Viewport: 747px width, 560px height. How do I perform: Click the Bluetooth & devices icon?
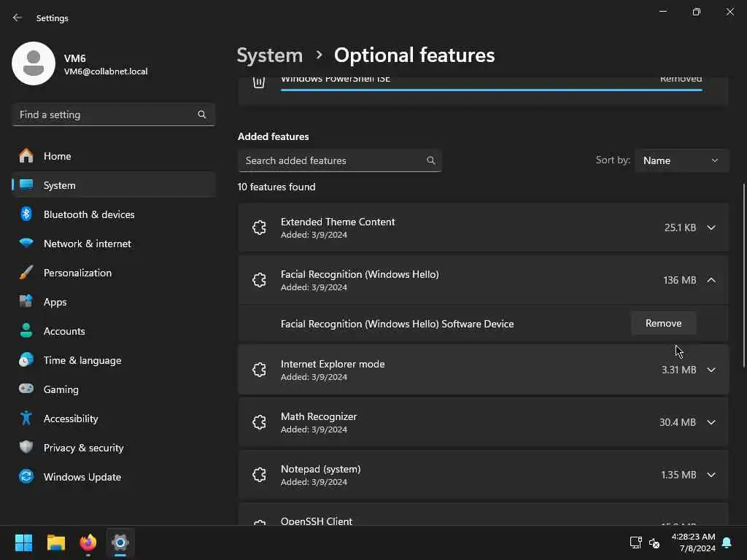click(x=26, y=214)
